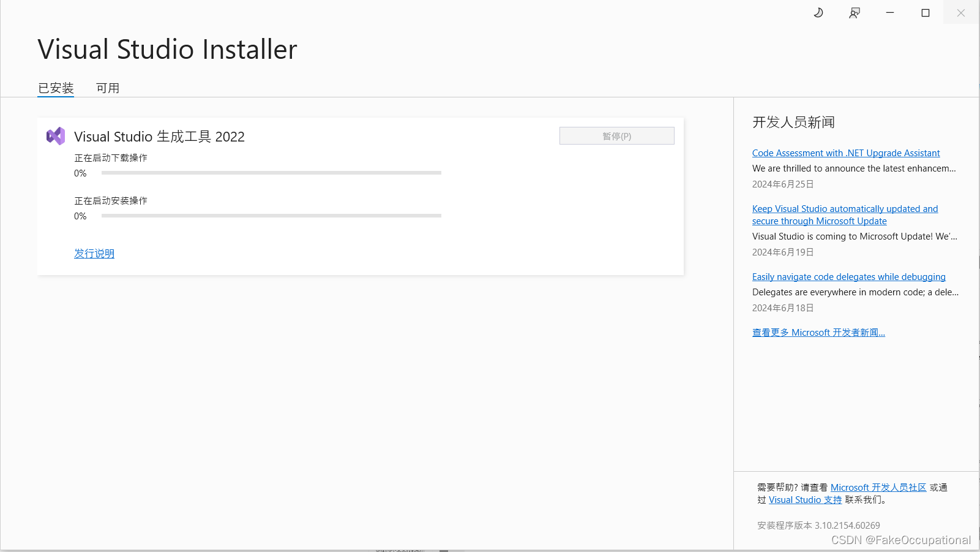Click the Visual Studio purple logo icon
The width and height of the screenshot is (980, 552).
coord(56,136)
